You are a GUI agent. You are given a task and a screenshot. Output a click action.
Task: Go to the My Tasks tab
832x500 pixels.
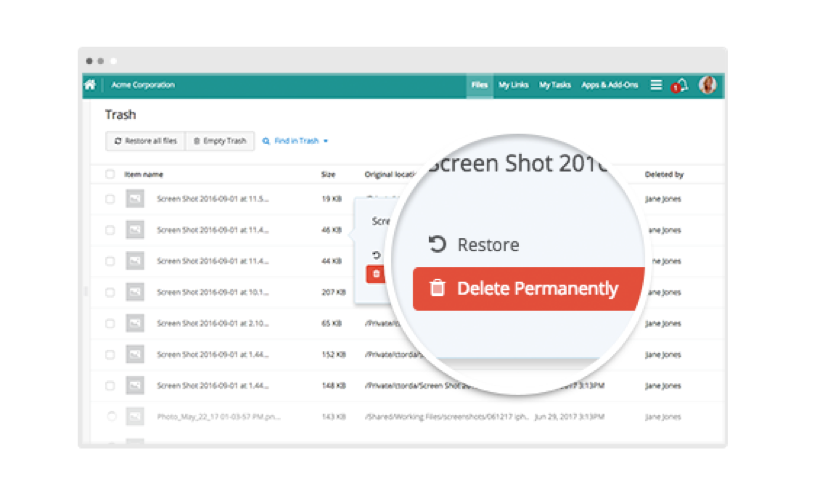(x=555, y=85)
